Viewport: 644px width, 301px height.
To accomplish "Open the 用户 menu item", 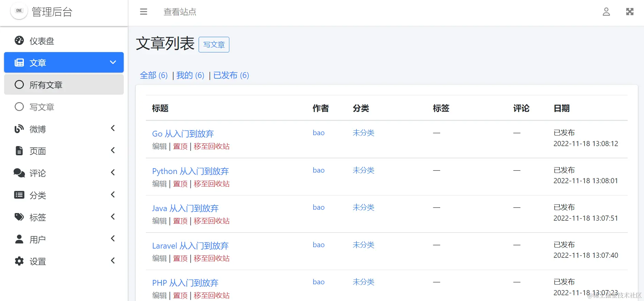I will pyautogui.click(x=64, y=239).
